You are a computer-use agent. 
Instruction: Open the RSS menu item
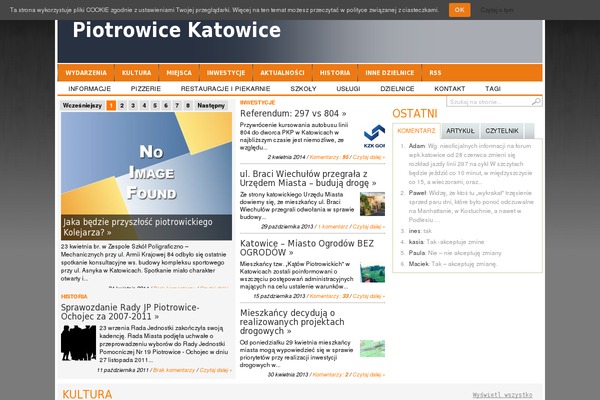coord(435,73)
